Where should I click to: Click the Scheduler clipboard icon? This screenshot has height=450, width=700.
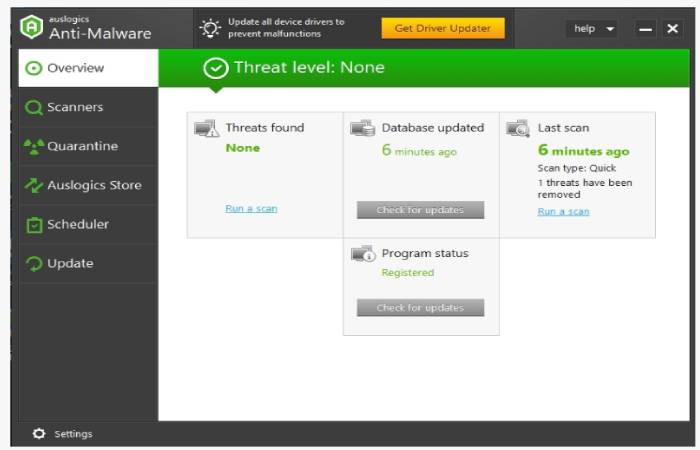point(34,225)
